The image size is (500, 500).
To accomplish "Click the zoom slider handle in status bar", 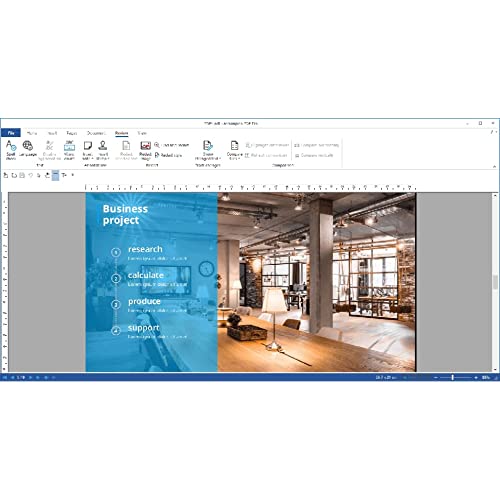I will [452, 377].
